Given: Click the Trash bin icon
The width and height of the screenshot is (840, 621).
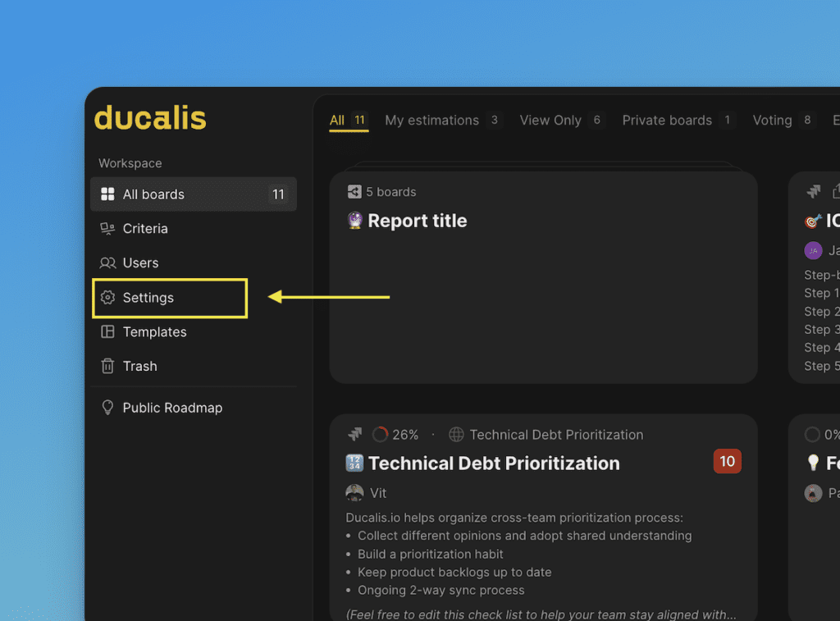Looking at the screenshot, I should [107, 367].
